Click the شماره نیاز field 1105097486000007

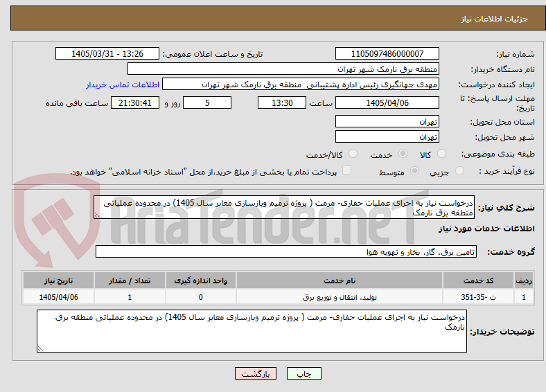(x=387, y=53)
